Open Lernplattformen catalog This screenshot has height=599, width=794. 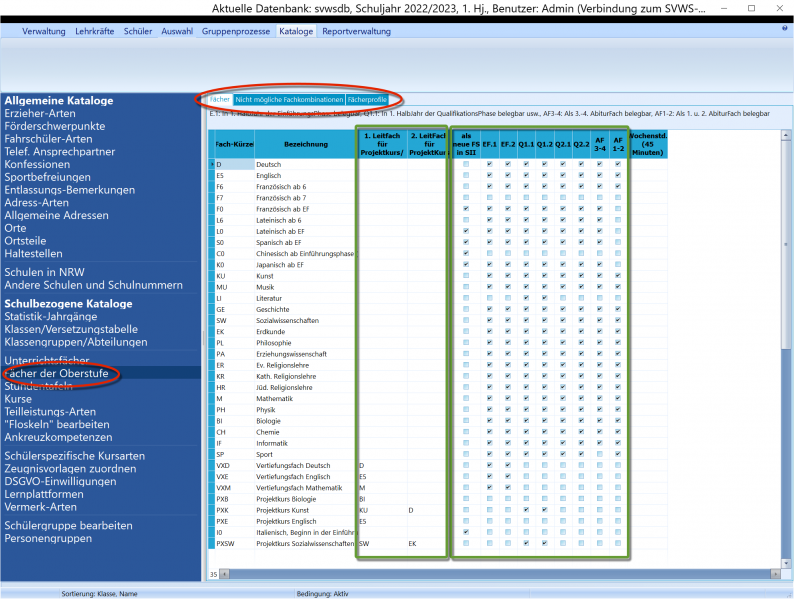(44, 494)
